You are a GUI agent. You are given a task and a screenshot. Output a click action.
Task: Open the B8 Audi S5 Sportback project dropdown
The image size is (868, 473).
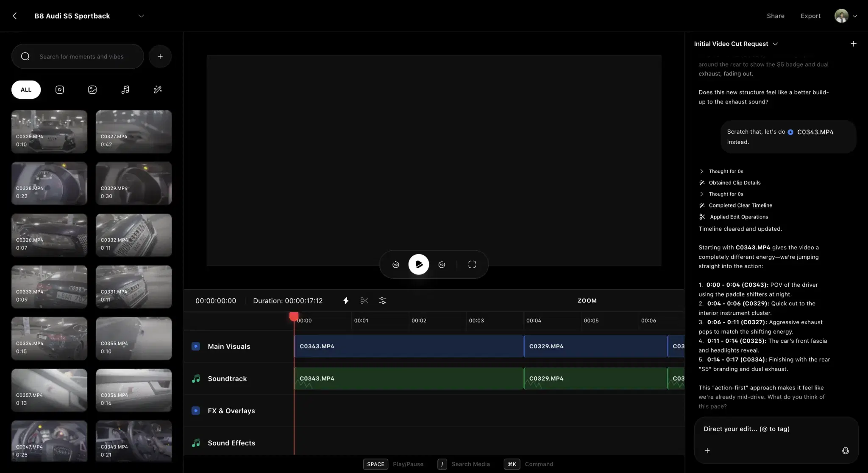[141, 16]
